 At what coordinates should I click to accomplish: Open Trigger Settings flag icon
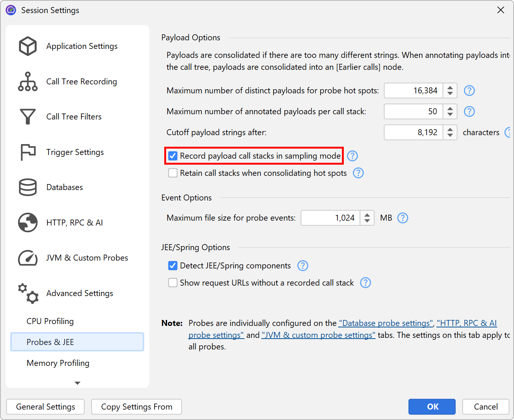(28, 152)
